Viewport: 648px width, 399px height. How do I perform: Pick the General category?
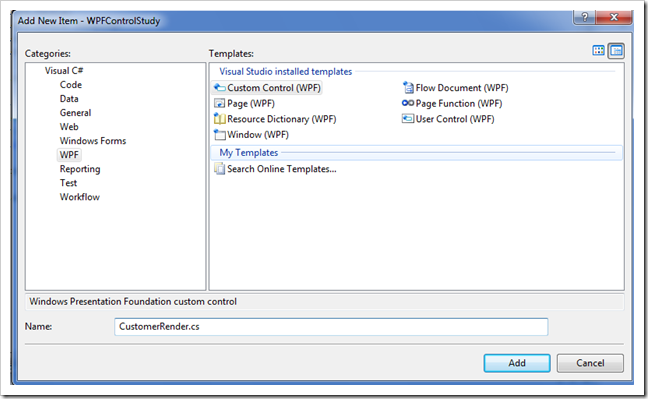click(75, 113)
